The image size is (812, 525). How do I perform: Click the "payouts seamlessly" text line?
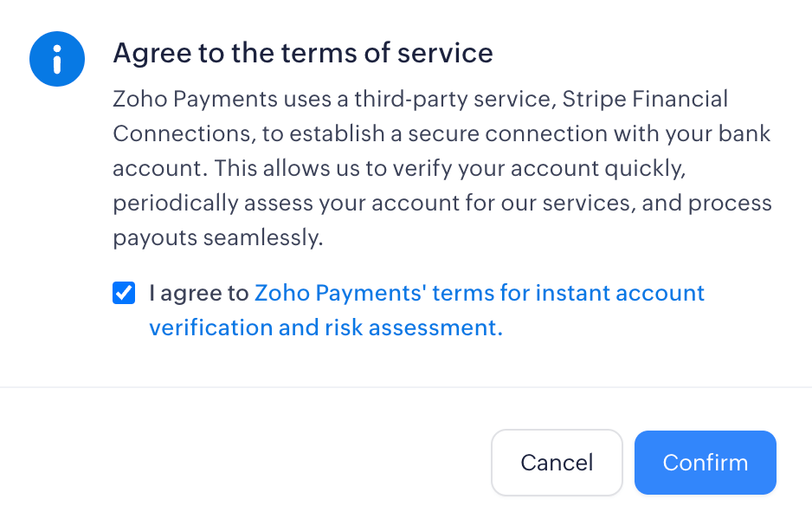click(217, 238)
